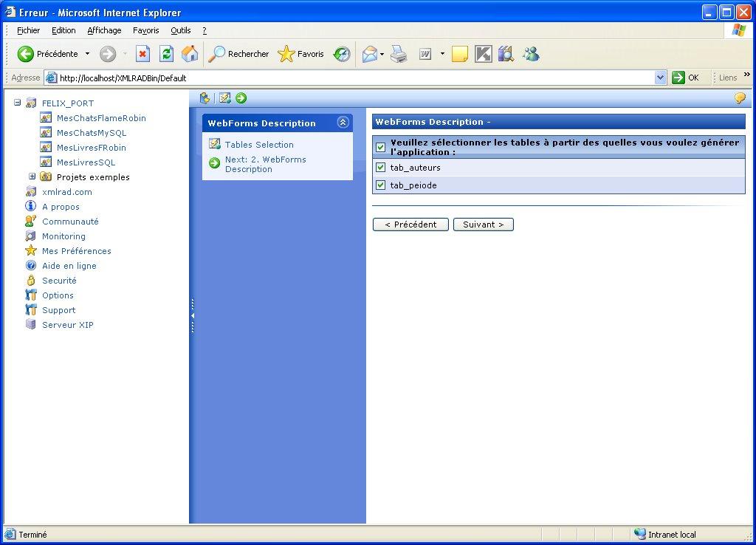The height and width of the screenshot is (545, 756).
Task: Uncheck the tab_auteurs table checkbox
Action: tap(381, 168)
